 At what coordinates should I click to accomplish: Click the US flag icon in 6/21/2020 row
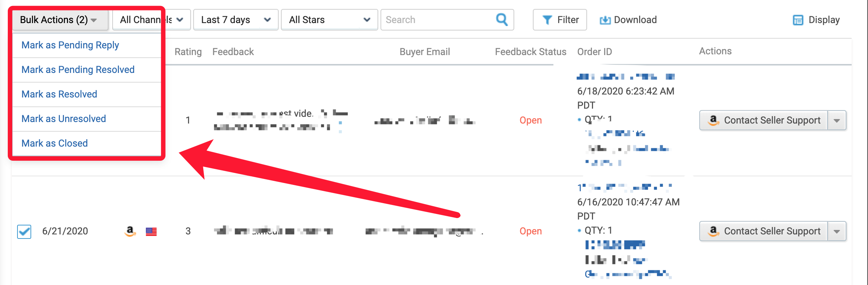(151, 232)
